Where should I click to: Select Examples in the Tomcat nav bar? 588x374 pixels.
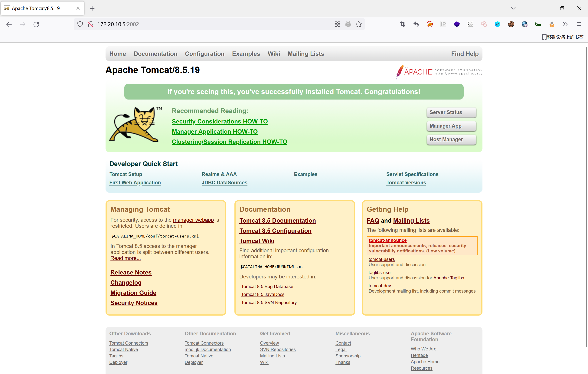pyautogui.click(x=246, y=54)
